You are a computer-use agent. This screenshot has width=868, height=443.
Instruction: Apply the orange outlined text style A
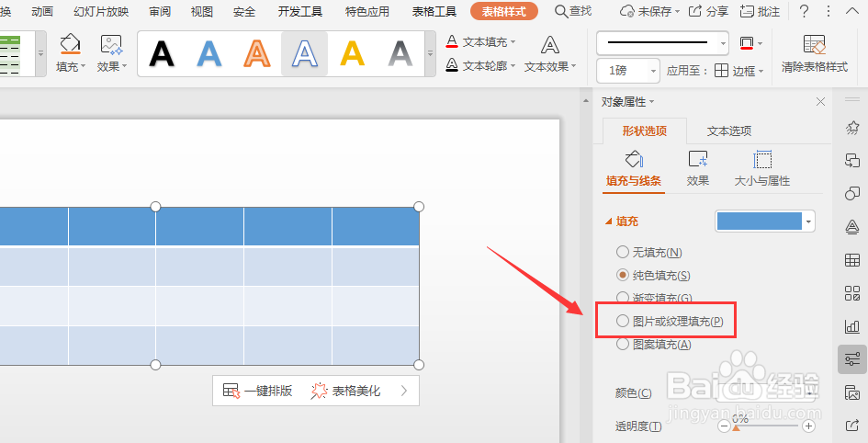point(257,53)
